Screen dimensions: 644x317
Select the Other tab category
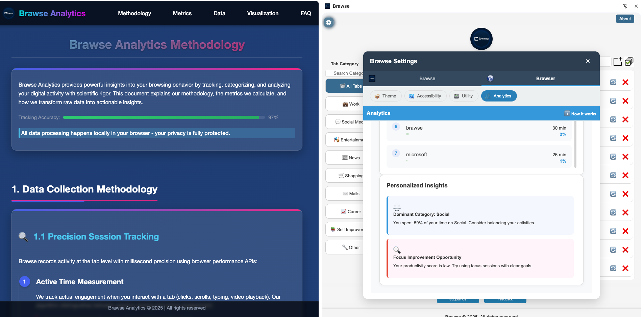[x=345, y=247]
